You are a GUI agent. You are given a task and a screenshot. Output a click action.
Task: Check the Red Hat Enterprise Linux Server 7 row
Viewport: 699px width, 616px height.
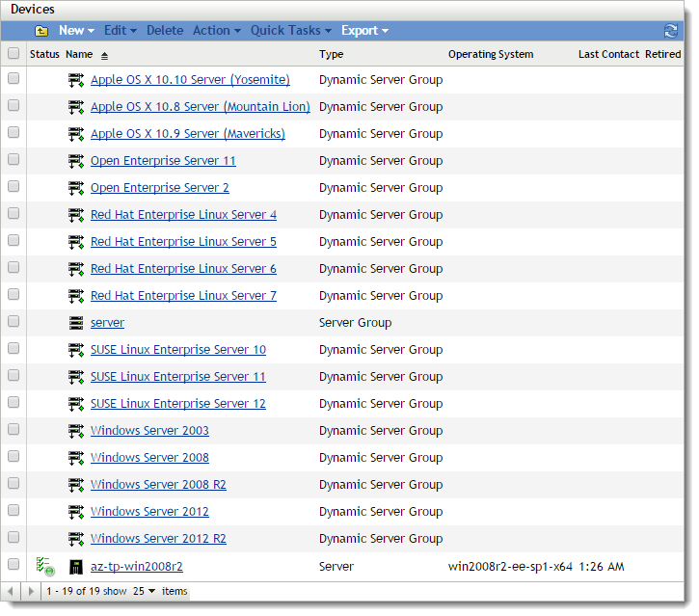tap(13, 294)
